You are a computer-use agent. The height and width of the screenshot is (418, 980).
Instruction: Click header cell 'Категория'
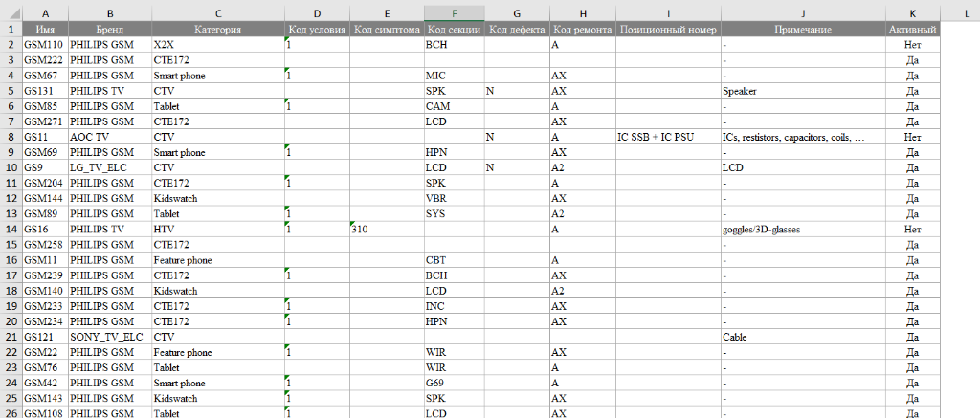(217, 30)
